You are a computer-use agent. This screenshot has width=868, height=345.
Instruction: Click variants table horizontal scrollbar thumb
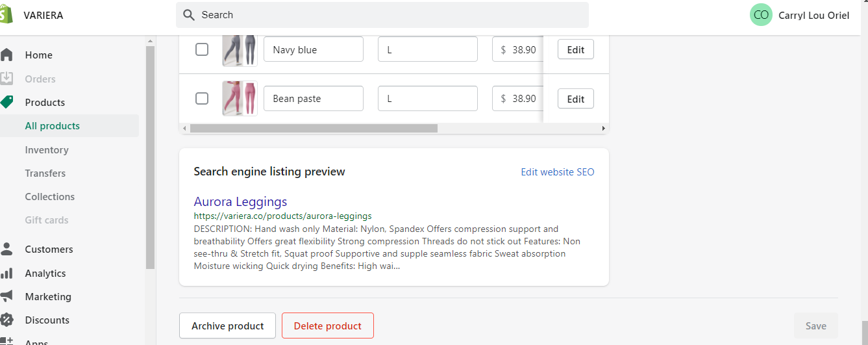[x=314, y=128]
